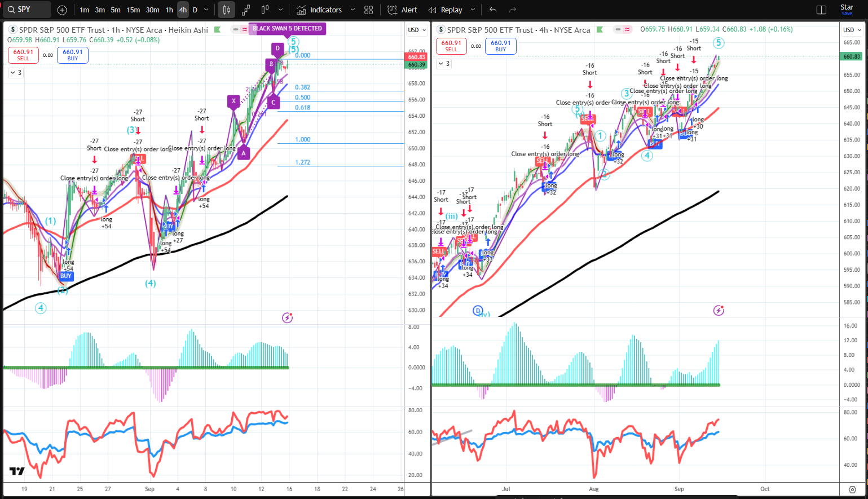Click the blue BUY signal marker on 1h chart
This screenshot has width=868, height=499.
point(66,276)
